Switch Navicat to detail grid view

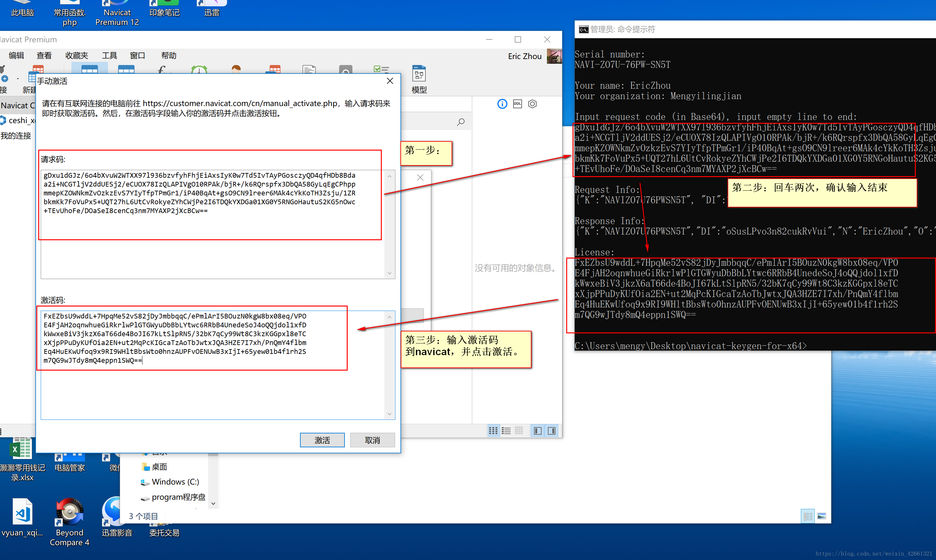pos(519,431)
